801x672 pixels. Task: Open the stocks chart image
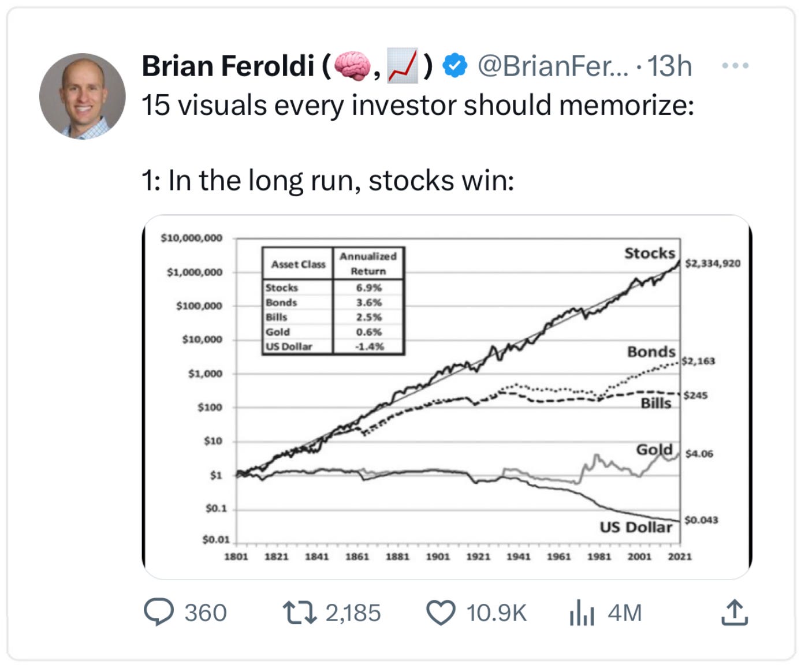[x=447, y=397]
